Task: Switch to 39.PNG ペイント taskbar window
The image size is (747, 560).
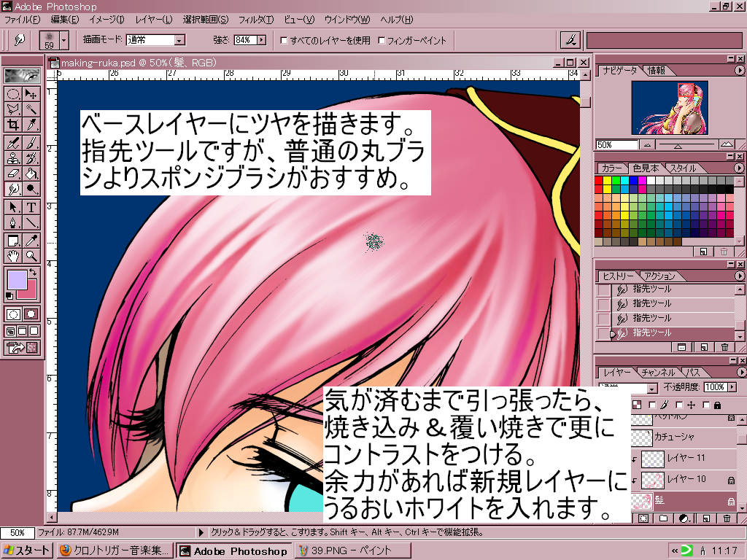Action: pos(352,551)
